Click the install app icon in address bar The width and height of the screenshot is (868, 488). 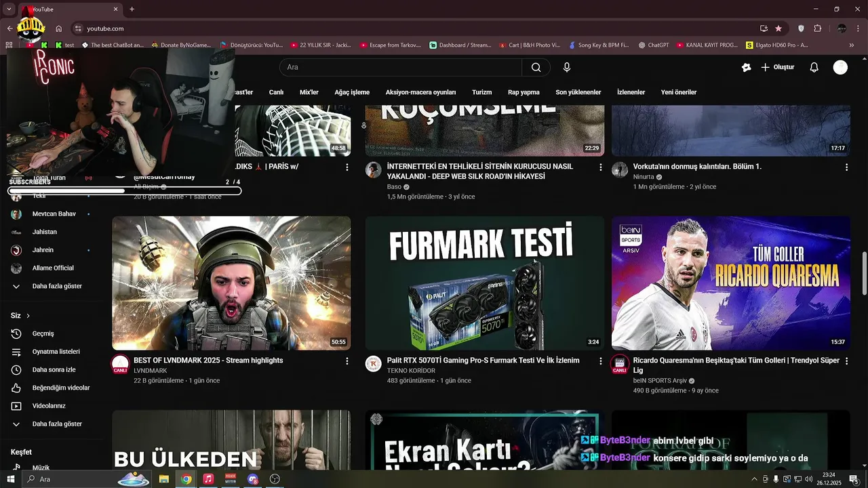pos(764,28)
